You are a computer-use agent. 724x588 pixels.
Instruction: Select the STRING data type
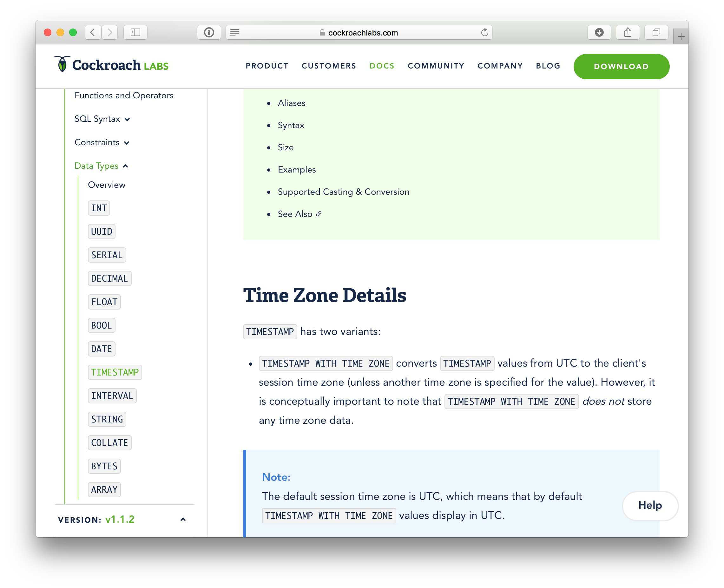[x=107, y=419]
